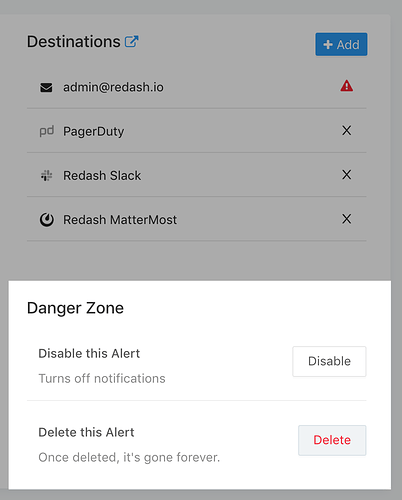The image size is (402, 500).
Task: Click the PagerDuty pd logo icon
Action: point(47,131)
